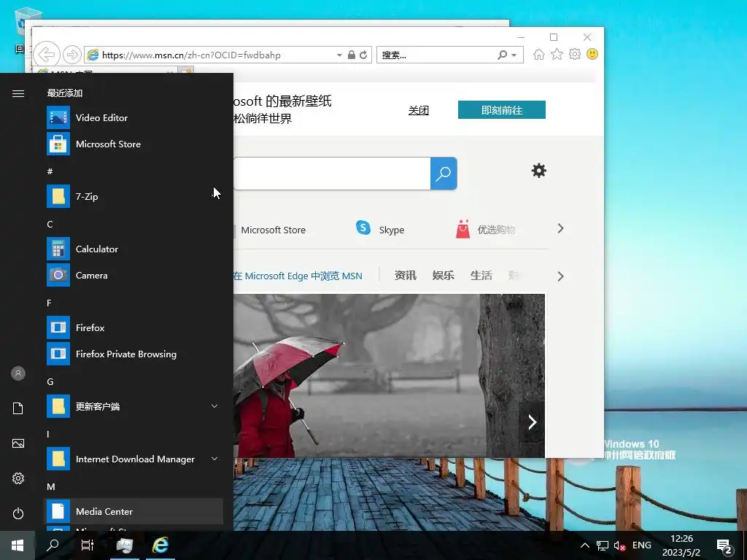Open Pictures from Start sidebar

[18, 443]
